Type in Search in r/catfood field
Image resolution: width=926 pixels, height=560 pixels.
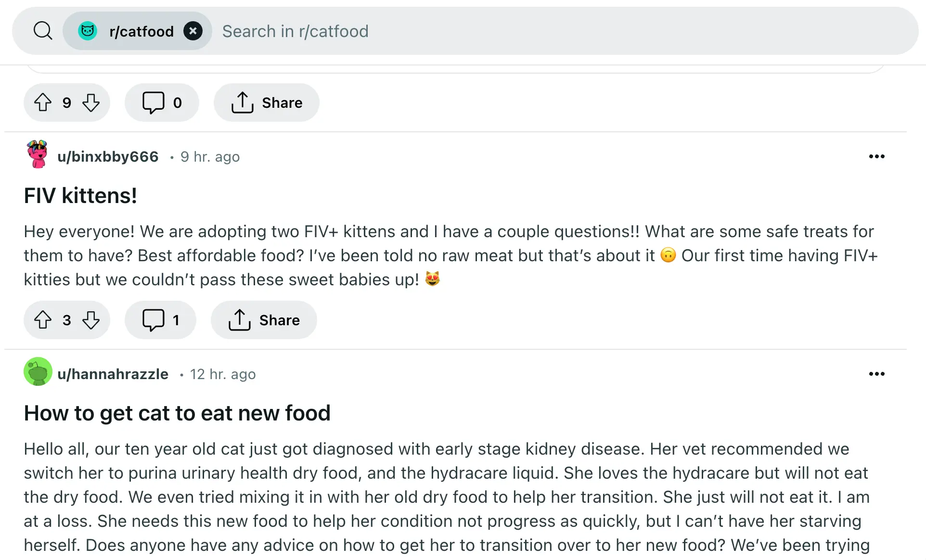tap(529, 31)
